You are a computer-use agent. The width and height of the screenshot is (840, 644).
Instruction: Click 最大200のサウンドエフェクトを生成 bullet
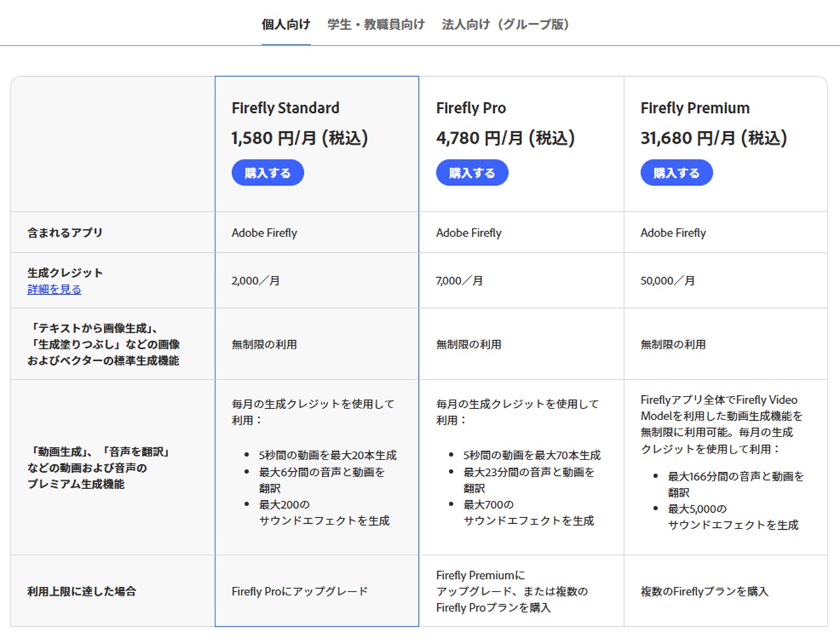click(x=324, y=512)
